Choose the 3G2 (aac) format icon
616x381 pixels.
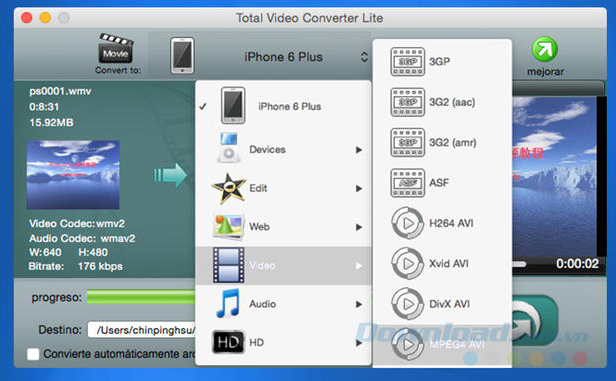[408, 102]
